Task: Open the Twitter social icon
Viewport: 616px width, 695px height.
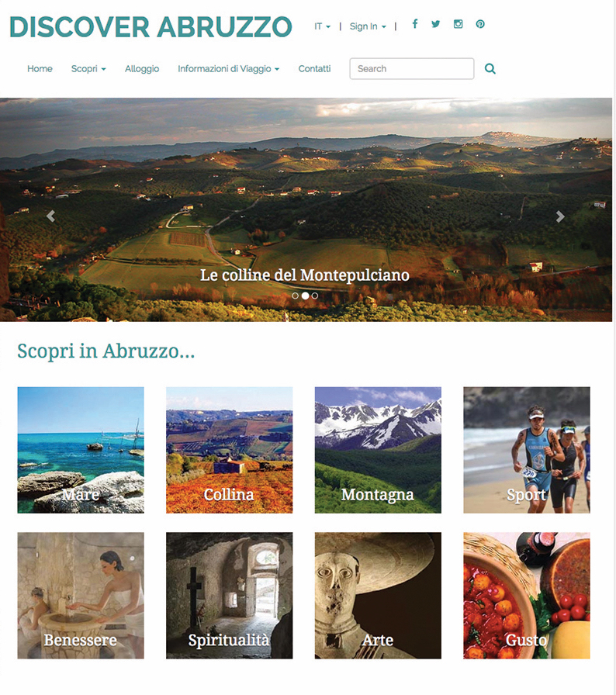Action: 436,24
